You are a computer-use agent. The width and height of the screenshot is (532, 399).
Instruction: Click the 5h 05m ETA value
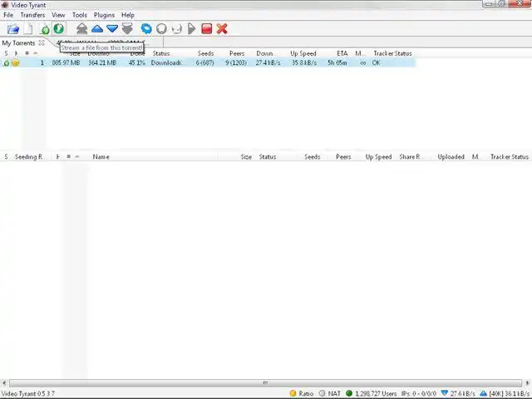337,63
